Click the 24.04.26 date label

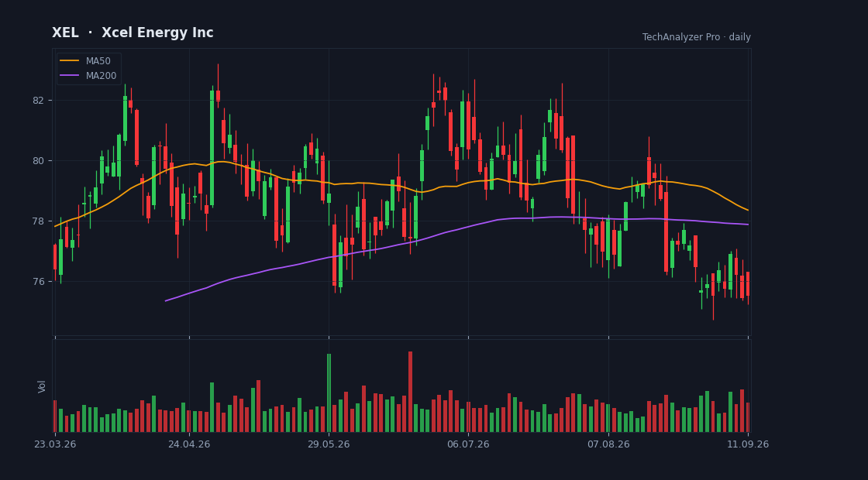click(189, 444)
